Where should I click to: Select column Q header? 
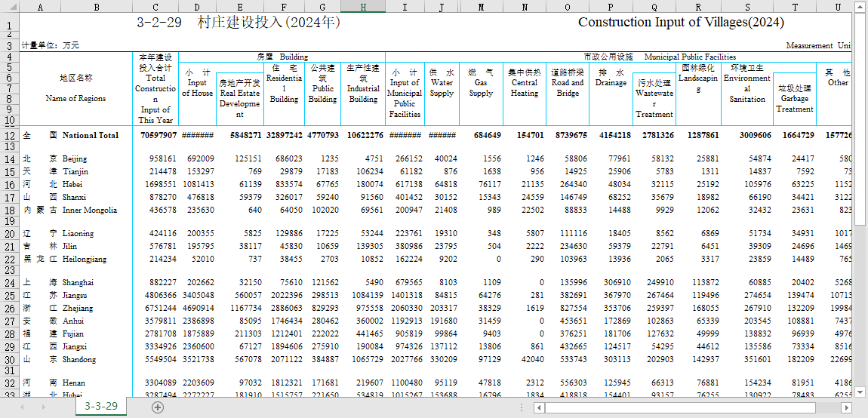654,7
